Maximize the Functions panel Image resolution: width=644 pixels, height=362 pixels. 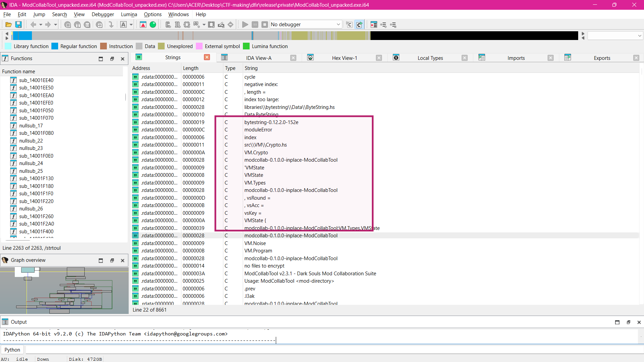[x=101, y=59]
